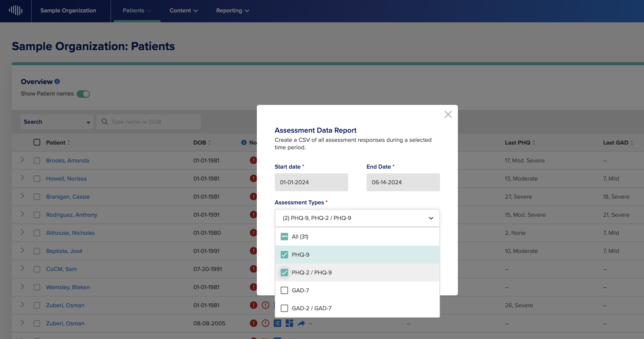Sort table by Last PHQ arrows
This screenshot has height=339, width=644.
534,143
